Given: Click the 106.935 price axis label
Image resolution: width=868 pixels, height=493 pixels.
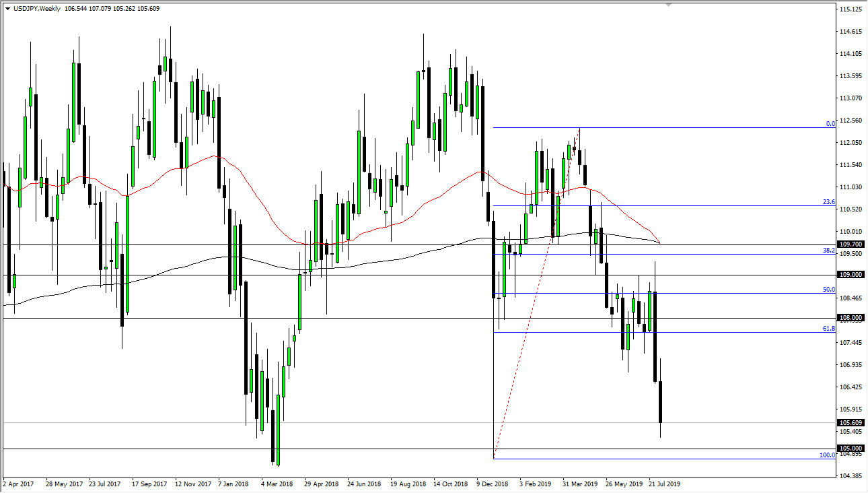Looking at the screenshot, I should (851, 365).
